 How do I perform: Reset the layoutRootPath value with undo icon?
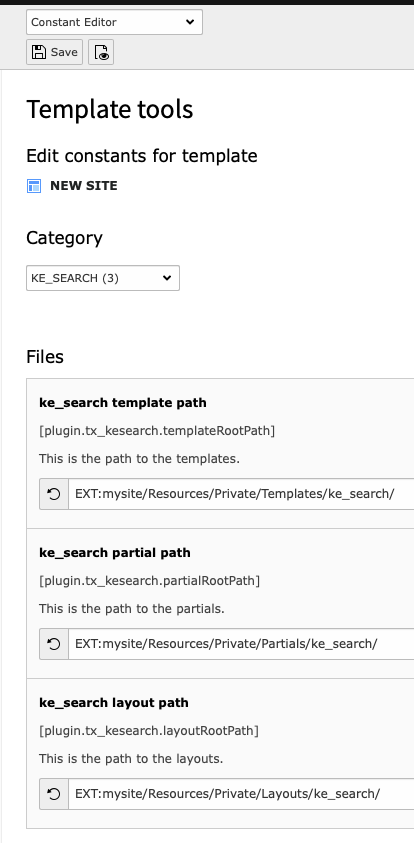coord(54,794)
